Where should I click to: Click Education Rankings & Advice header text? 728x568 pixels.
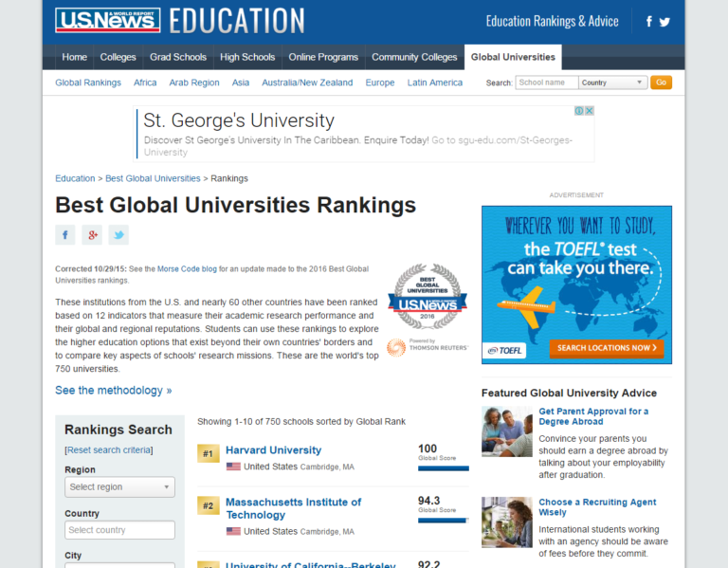pos(552,22)
